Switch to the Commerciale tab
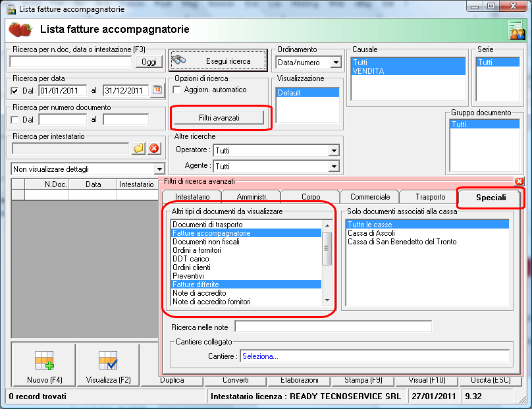Image resolution: width=532 pixels, height=409 pixels. click(370, 197)
